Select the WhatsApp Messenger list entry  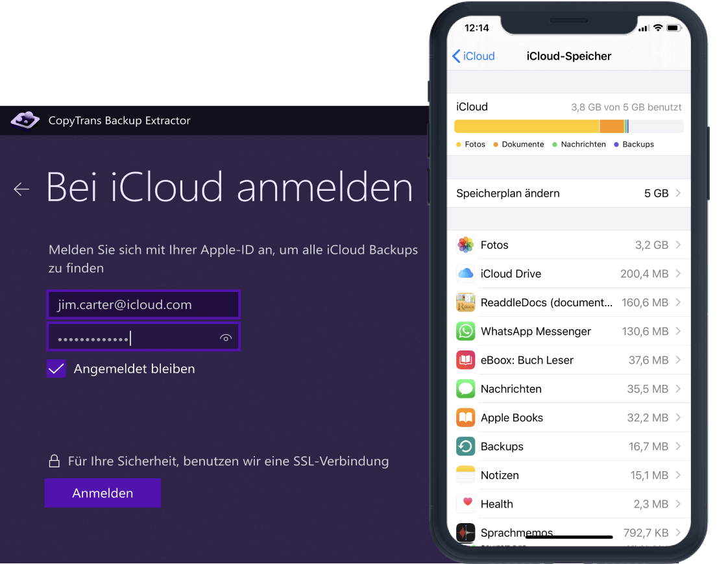pyautogui.click(x=569, y=331)
